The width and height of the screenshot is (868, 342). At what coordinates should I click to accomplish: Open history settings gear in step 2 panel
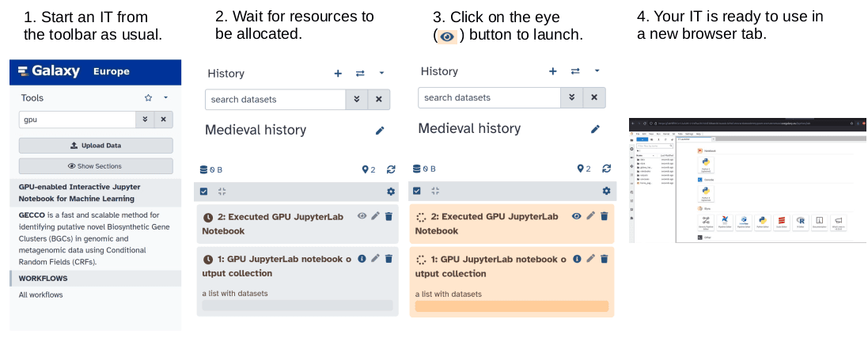pyautogui.click(x=391, y=192)
